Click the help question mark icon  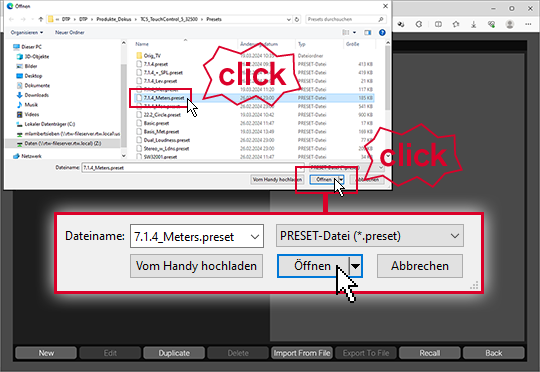pyautogui.click(x=382, y=32)
